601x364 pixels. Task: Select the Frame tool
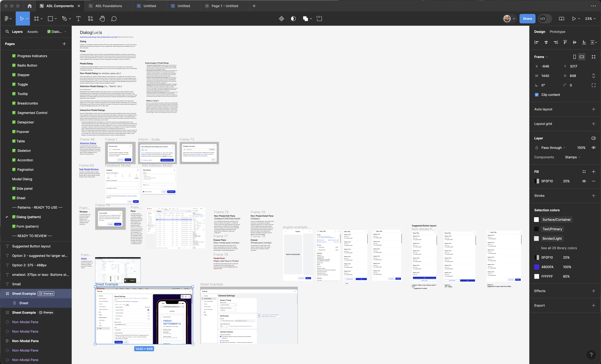tap(36, 18)
